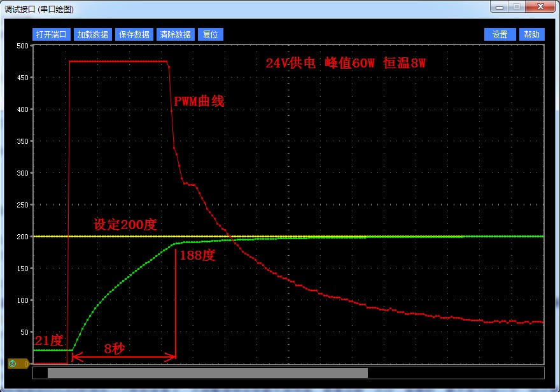Screen dimensions: 560x392
Task: Click the 450 y-axis label
Action: pyautogui.click(x=22, y=78)
